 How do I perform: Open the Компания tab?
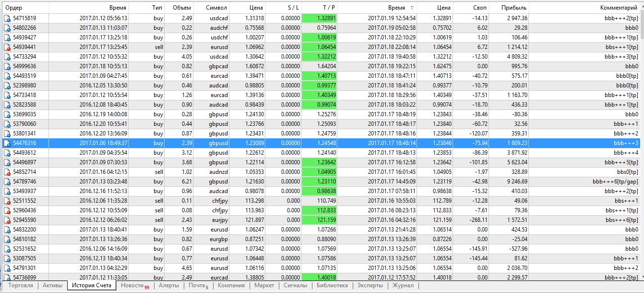tap(231, 285)
